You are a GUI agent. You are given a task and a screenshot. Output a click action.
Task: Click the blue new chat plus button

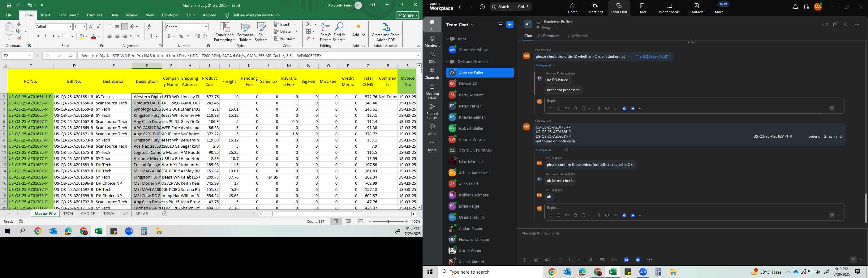click(x=510, y=25)
